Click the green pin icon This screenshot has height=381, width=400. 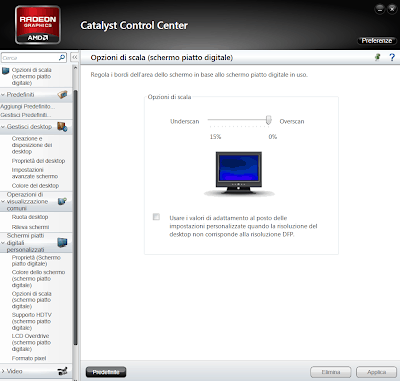click(377, 57)
